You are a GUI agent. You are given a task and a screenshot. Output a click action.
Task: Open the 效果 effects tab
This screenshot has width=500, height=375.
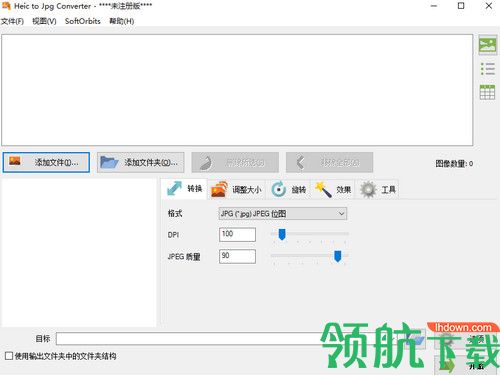pos(333,189)
